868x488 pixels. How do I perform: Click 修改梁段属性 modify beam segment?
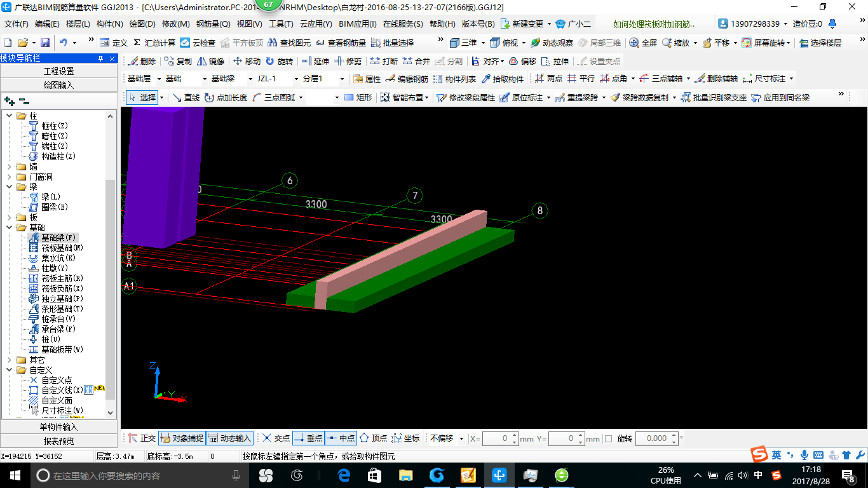click(x=466, y=98)
